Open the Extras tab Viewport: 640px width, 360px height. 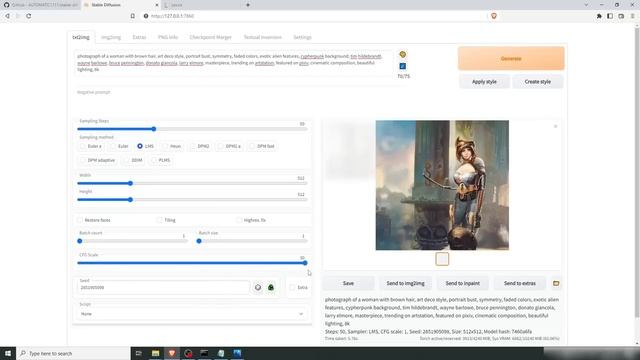point(139,37)
